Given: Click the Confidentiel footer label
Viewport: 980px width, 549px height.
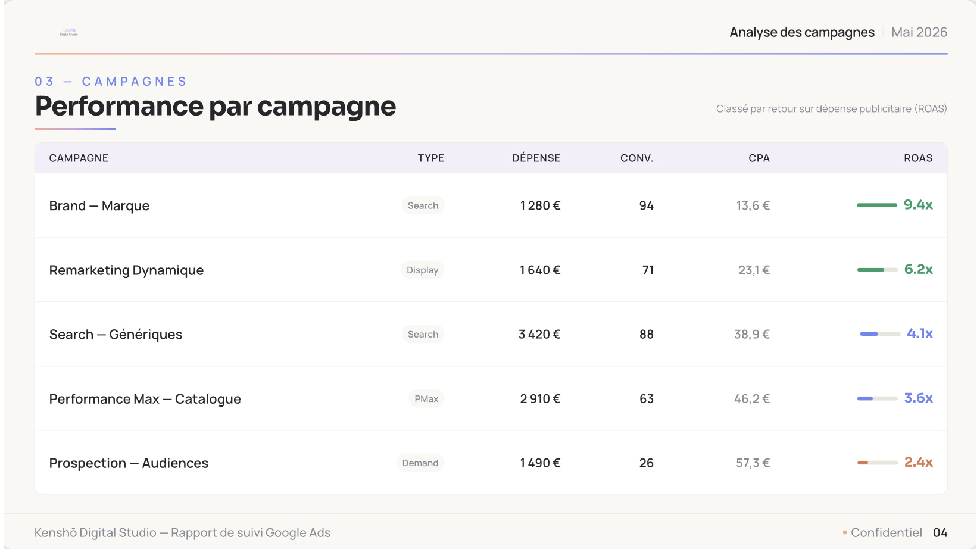Looking at the screenshot, I should [887, 533].
